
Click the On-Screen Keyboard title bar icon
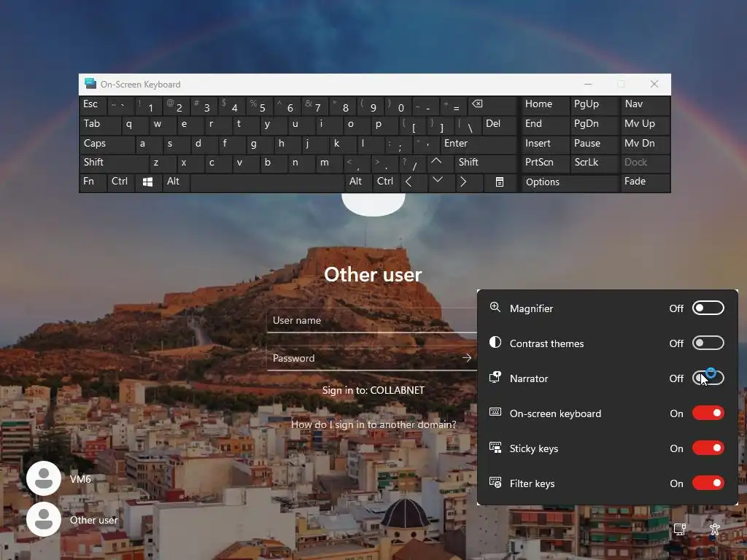pos(90,83)
